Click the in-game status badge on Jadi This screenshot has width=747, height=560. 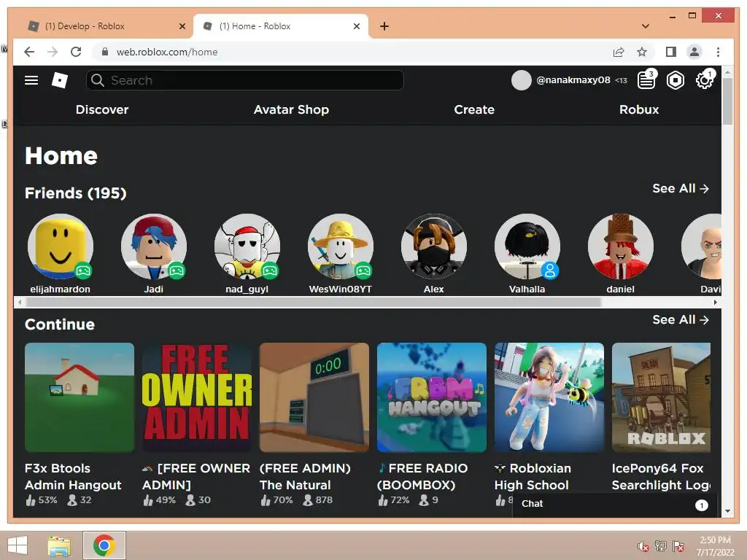177,271
